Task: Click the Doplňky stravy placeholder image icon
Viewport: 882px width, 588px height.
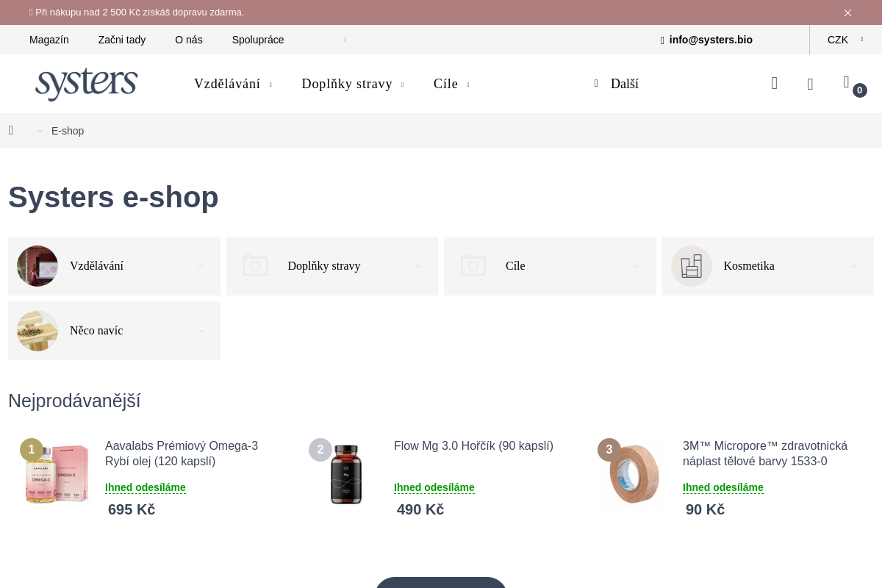Action: click(x=255, y=265)
